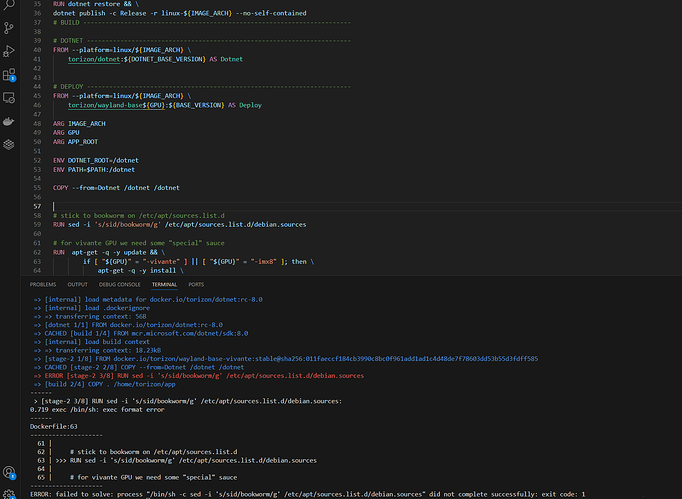Screen dimensions: 682x499
Task: Click "ENV PATH=$PATH:/dotnet" line
Action: tap(94, 170)
